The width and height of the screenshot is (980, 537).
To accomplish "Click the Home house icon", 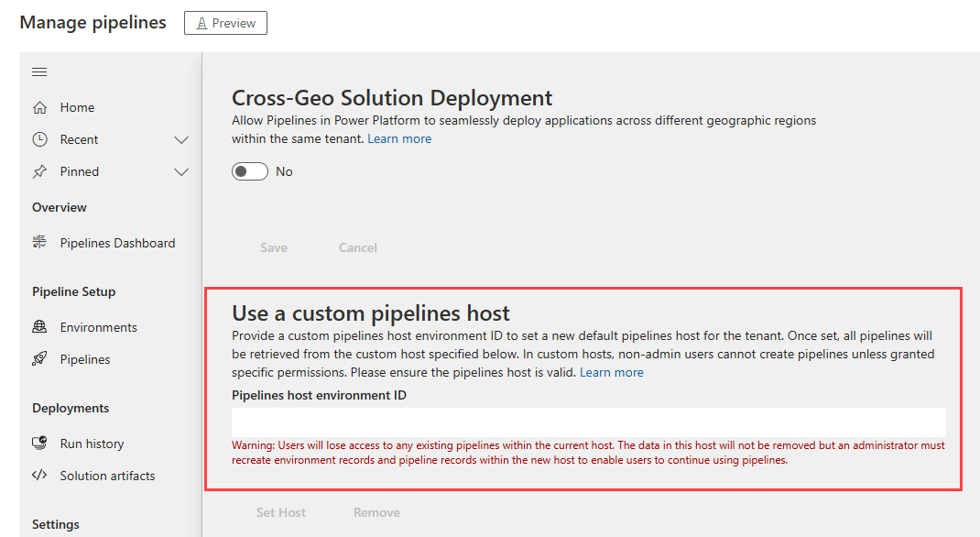I will click(x=40, y=107).
